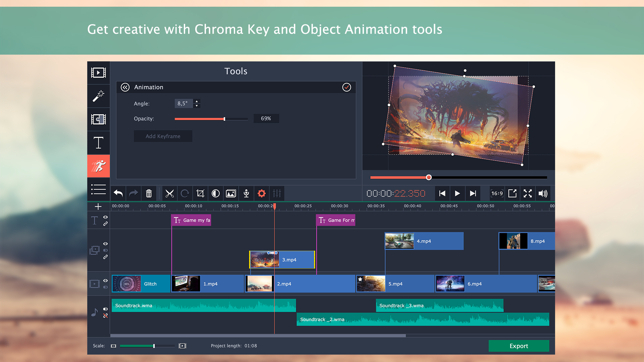Select the Transitions panel icon

click(98, 119)
